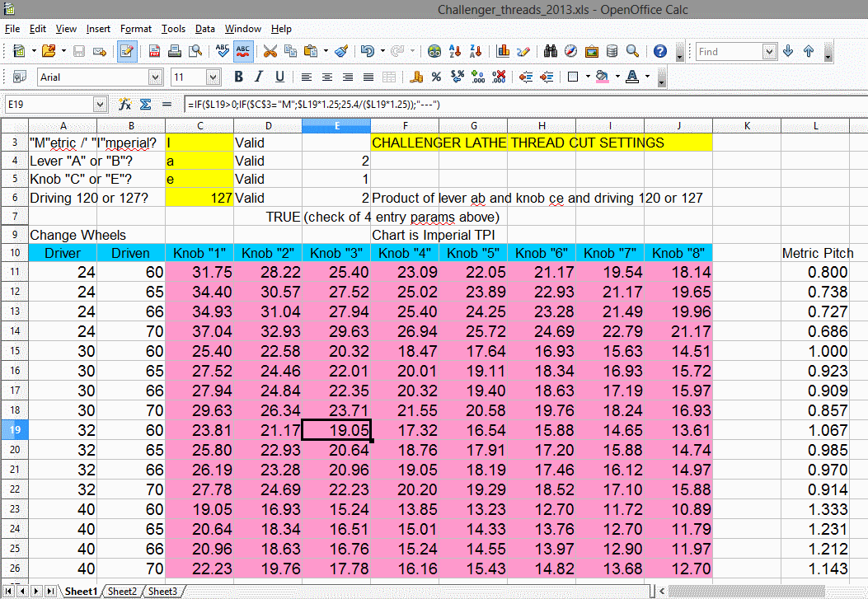
Task: Click the Decrease Indent icon
Action: click(x=526, y=77)
